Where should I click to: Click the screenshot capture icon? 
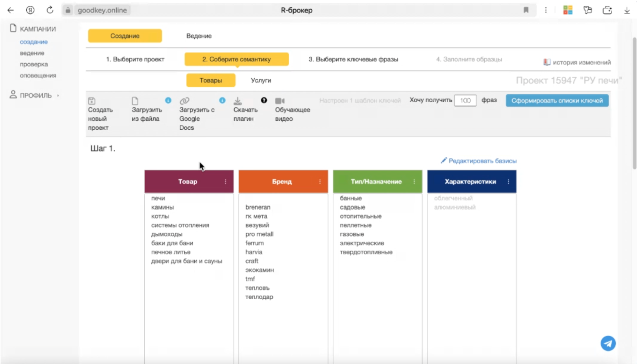pyautogui.click(x=607, y=10)
